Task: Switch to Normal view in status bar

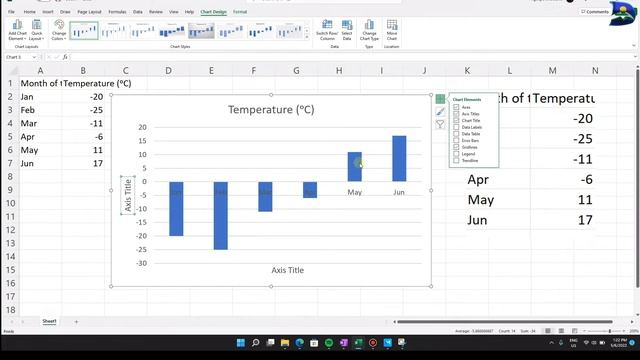Action: click(548, 331)
